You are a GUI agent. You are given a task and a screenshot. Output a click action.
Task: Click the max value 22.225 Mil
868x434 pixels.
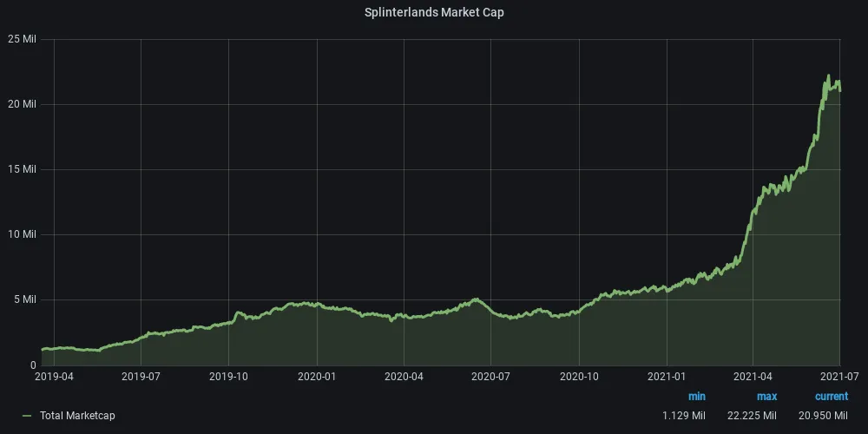point(752,416)
